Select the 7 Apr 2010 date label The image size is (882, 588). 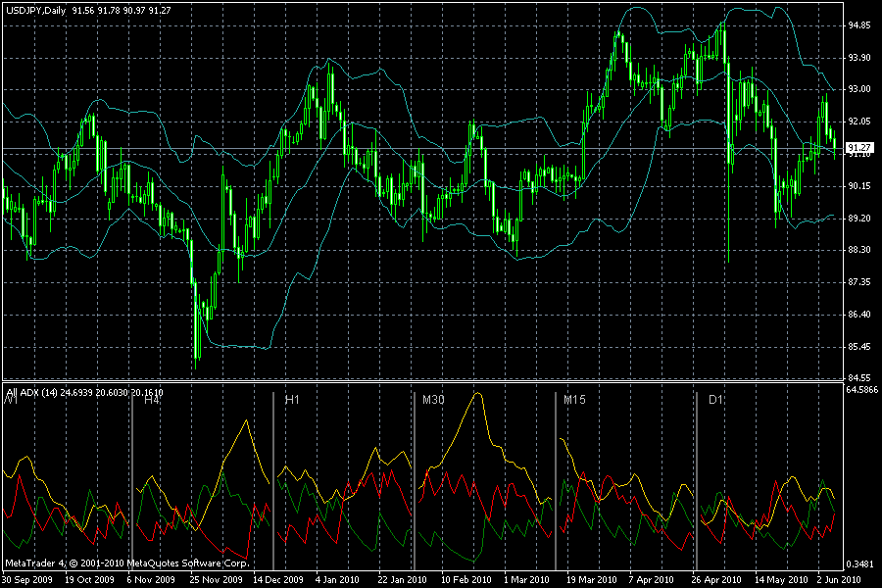[x=652, y=579]
